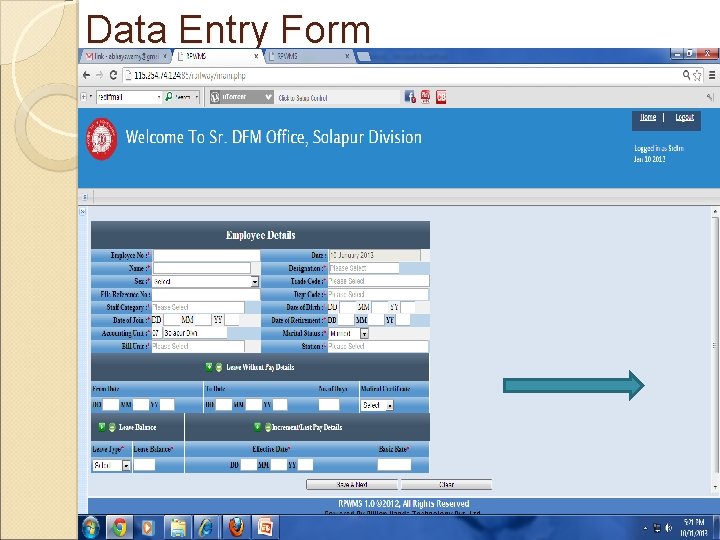Click the Accounting Unit name field
Screen dimensions: 720x540
pos(195,333)
